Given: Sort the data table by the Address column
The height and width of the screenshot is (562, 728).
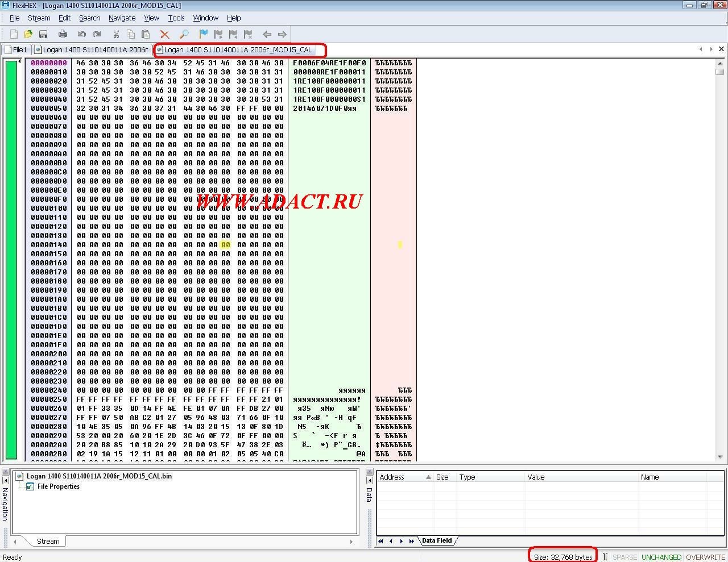Looking at the screenshot, I should point(405,477).
